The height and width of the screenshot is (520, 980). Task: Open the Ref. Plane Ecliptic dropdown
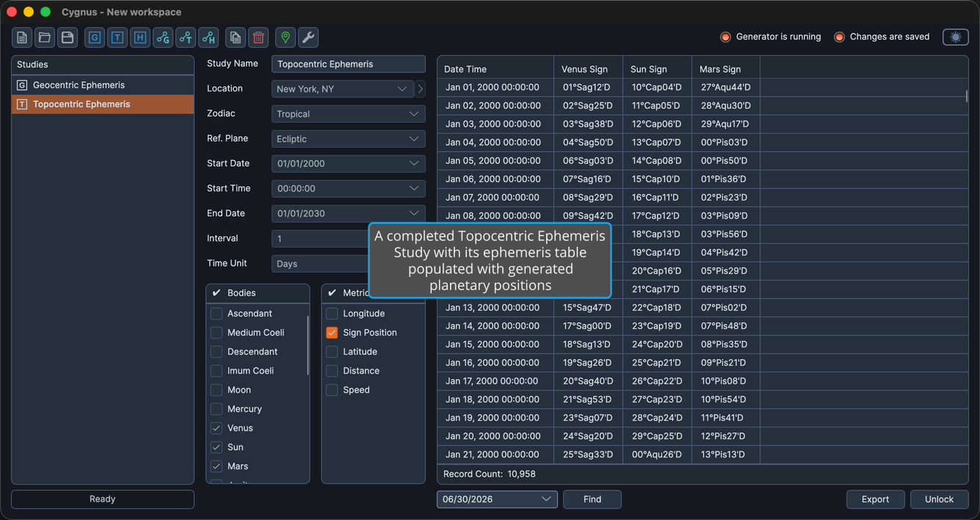(x=348, y=139)
